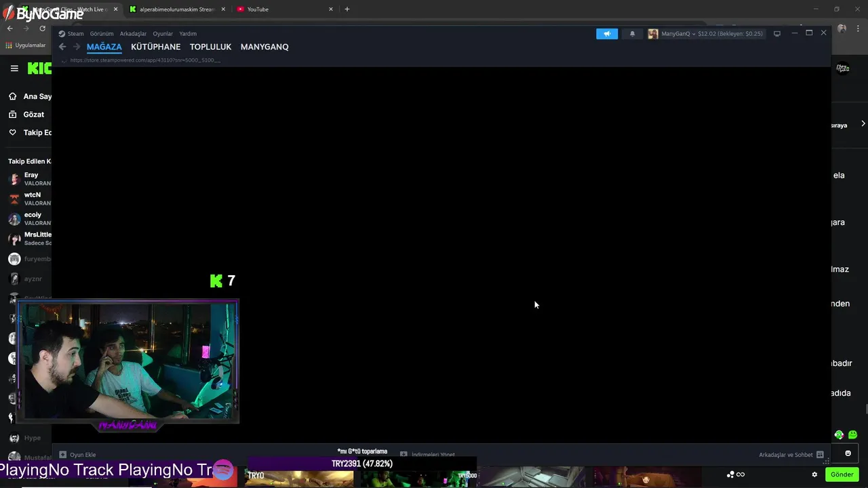Close the YouTube browser tab
Viewport: 868px width, 488px height.
click(331, 9)
